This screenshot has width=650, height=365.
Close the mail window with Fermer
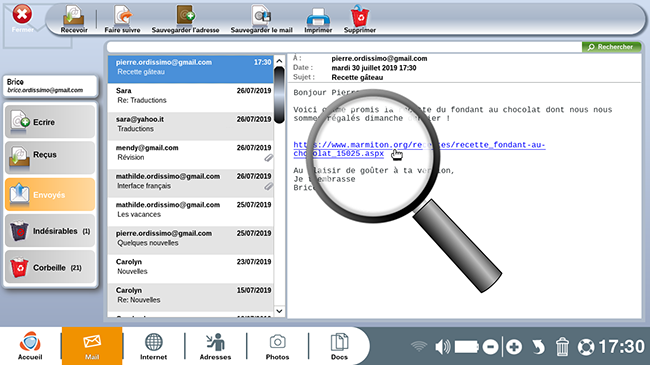point(22,19)
